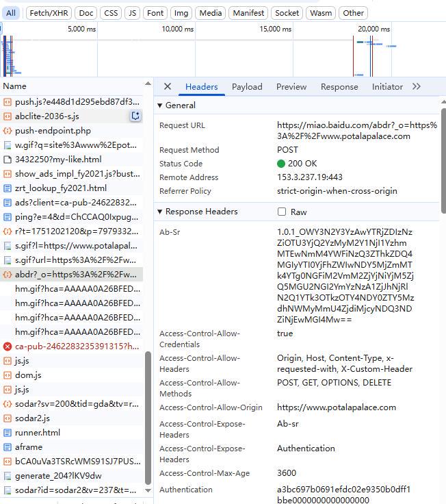
Task: Select the aframe document icon
Action: coord(7,447)
